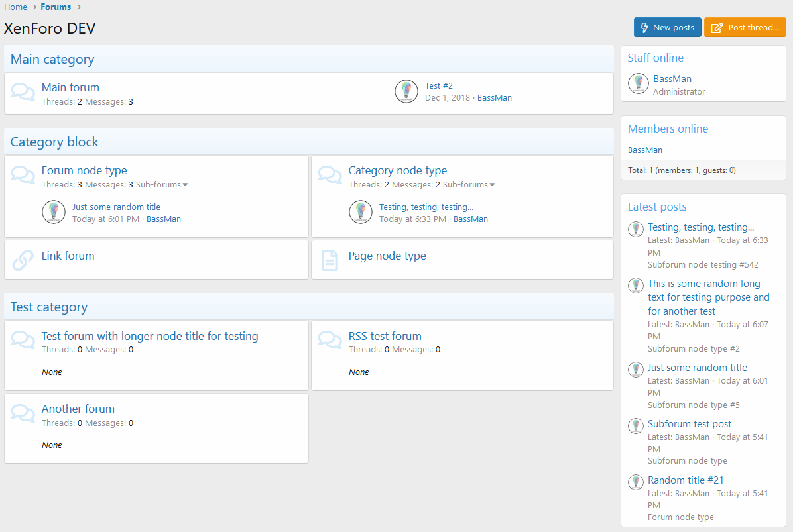Click the Post thread button

(x=745, y=27)
